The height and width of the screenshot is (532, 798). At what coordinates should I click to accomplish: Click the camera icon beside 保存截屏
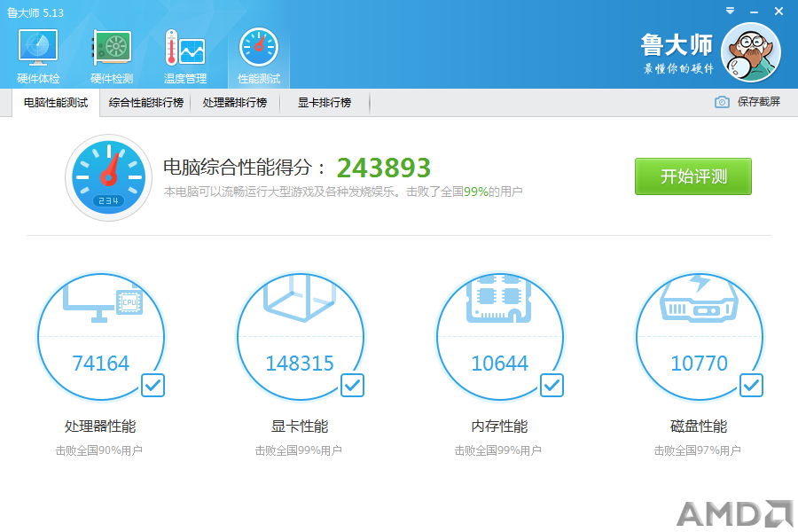coord(722,102)
